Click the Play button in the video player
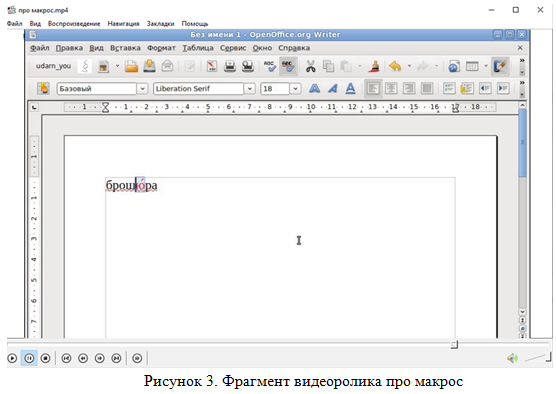The image size is (556, 394). pyautogui.click(x=12, y=358)
